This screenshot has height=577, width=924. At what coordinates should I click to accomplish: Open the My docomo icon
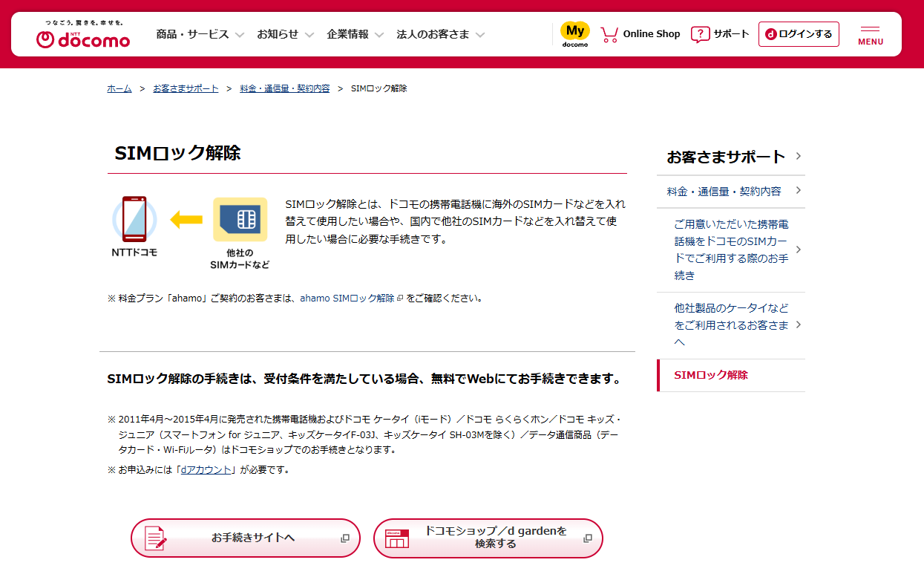pyautogui.click(x=574, y=34)
